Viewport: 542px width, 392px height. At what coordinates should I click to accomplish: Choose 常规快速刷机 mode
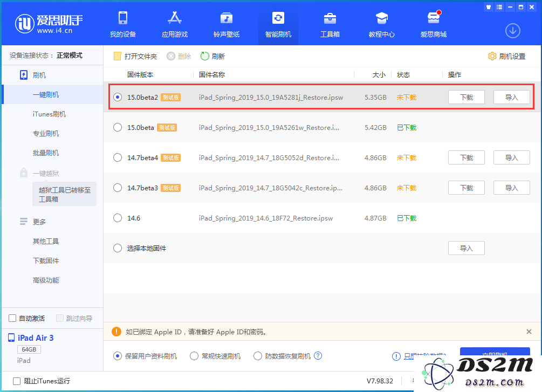pos(194,356)
